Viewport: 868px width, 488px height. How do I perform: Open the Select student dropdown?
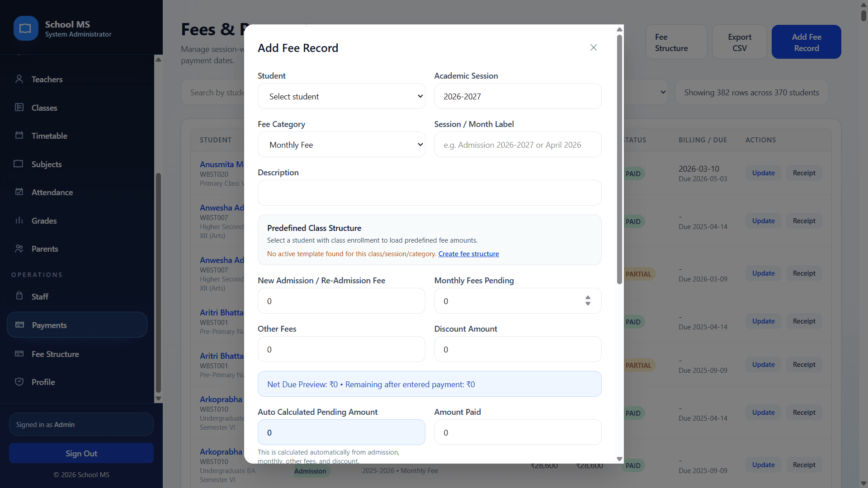tap(341, 96)
